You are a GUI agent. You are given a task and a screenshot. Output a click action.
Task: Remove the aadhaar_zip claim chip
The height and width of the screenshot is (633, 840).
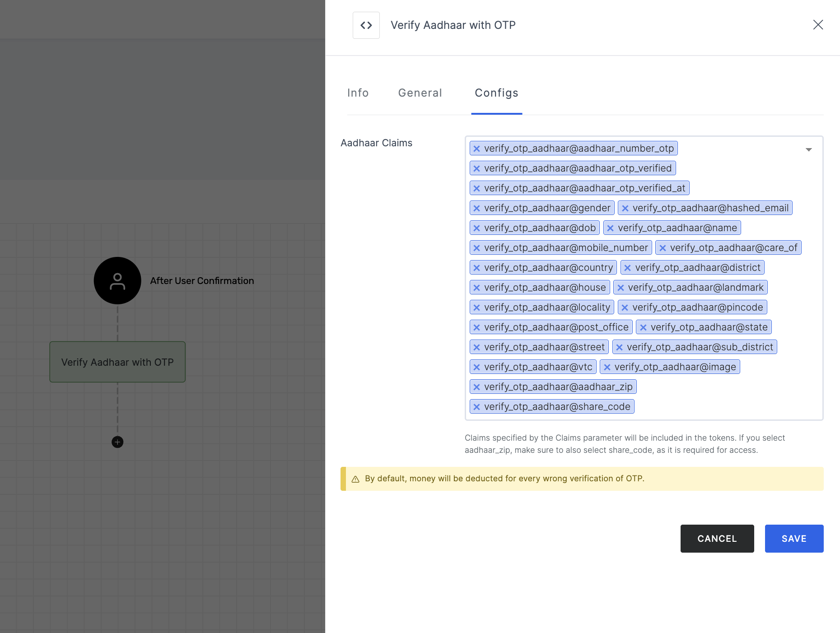476,387
